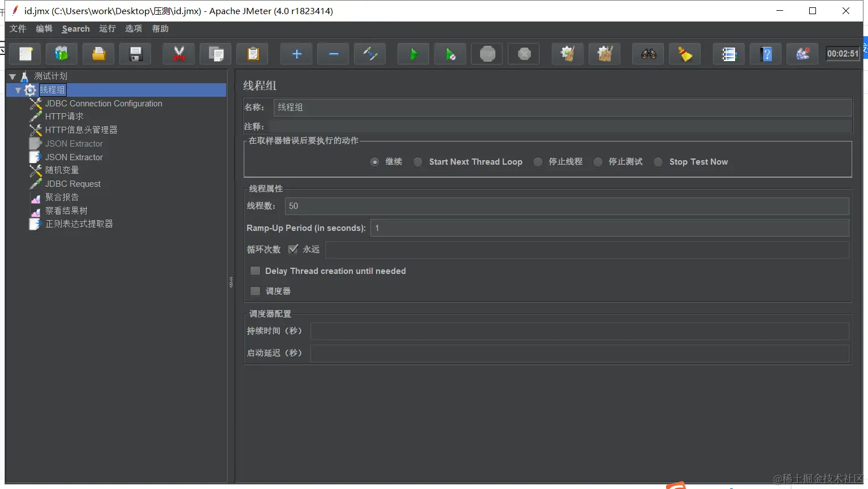Viewport: 868px width, 489px height.
Task: Open the Templates toolbar icon
Action: 62,54
